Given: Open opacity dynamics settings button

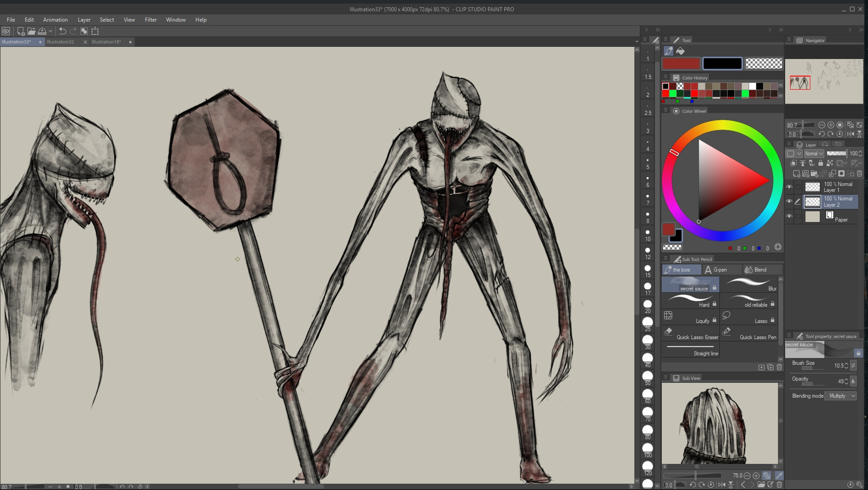Looking at the screenshot, I should 853,381.
